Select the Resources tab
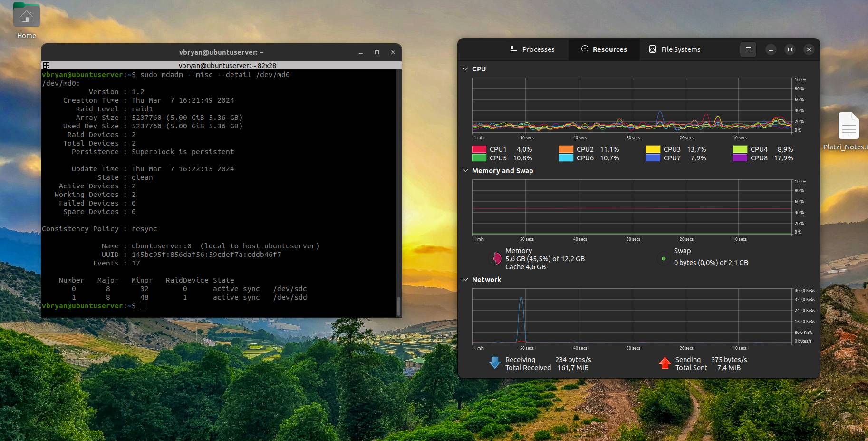Screen dimensions: 868x441 coord(604,49)
